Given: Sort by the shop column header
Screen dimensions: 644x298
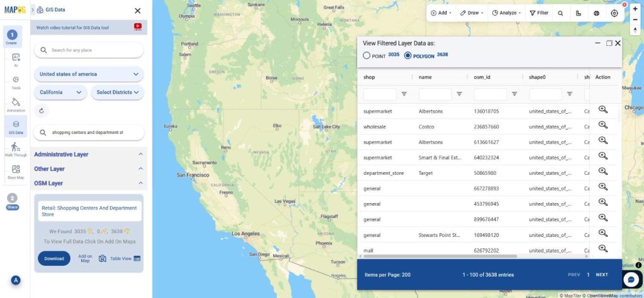Looking at the screenshot, I should coord(369,77).
